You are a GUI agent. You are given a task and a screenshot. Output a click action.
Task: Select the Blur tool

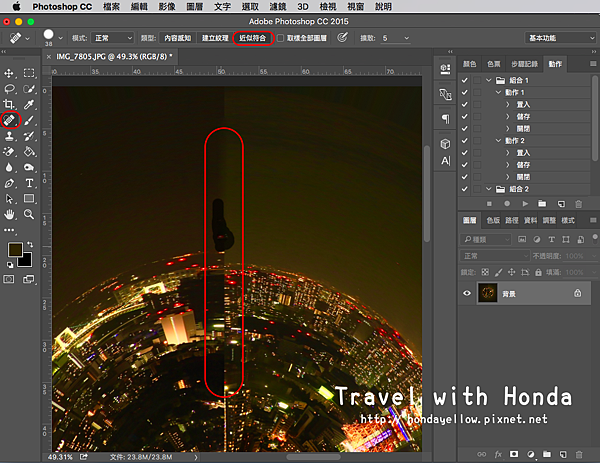pyautogui.click(x=9, y=167)
